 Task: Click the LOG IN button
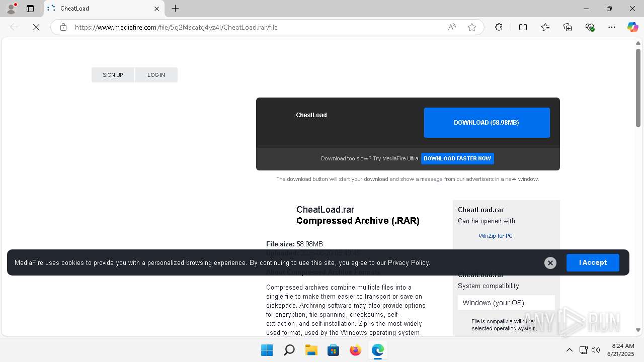[156, 75]
